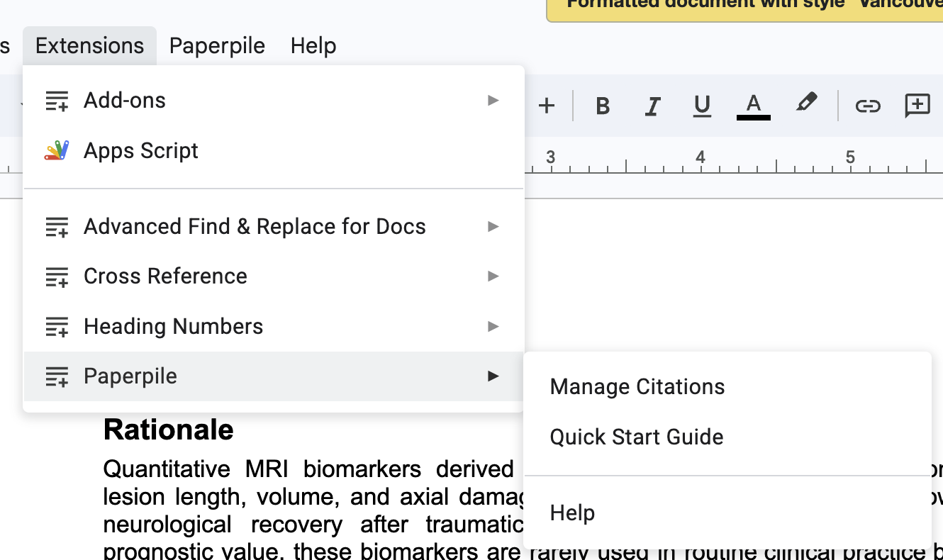Add a comment using the toolbar icon

[x=917, y=106]
